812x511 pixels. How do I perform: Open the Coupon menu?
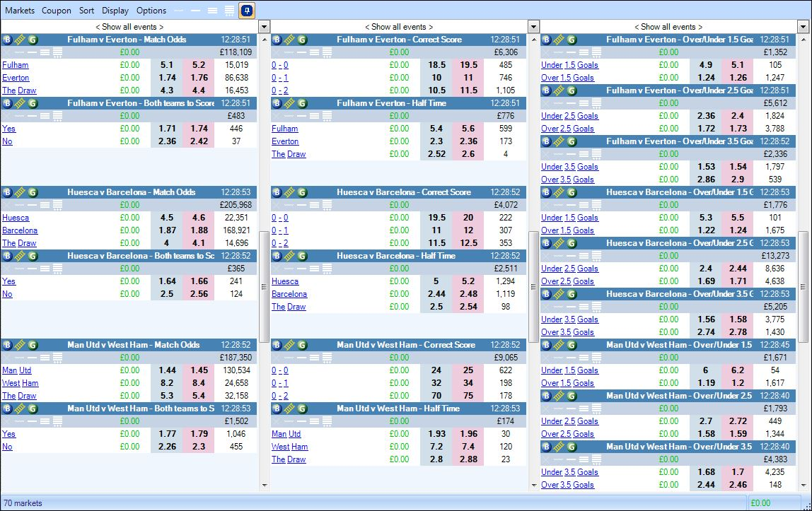point(56,11)
